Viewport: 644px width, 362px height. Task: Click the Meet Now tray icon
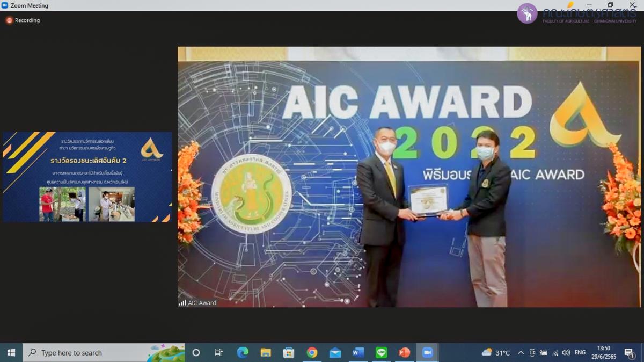[x=532, y=353]
